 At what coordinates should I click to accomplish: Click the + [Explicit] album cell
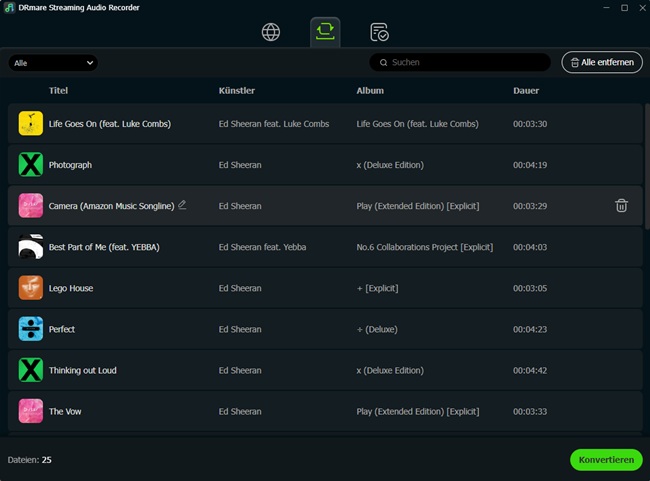[377, 288]
